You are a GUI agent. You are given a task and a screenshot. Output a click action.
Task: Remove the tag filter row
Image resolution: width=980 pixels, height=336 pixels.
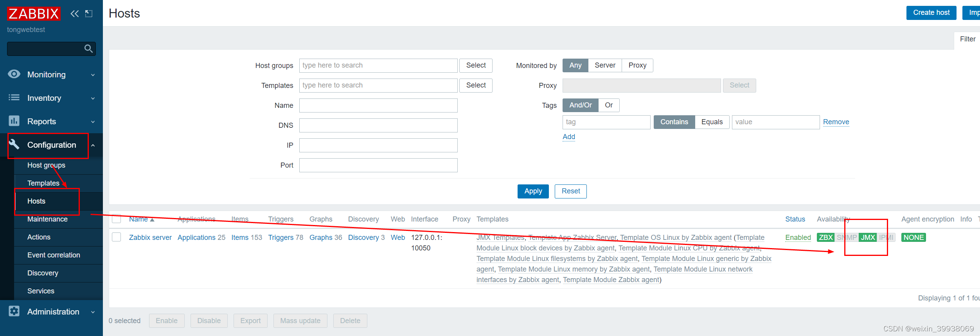click(x=836, y=122)
